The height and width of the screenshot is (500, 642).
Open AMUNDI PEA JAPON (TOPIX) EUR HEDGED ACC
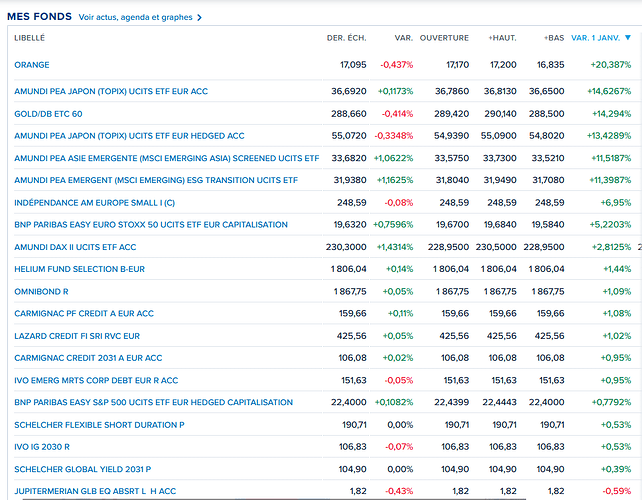point(129,136)
